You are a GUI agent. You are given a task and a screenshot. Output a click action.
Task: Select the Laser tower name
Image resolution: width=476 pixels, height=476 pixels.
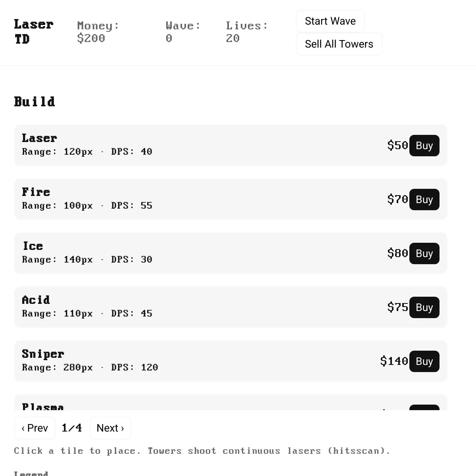pos(39,138)
